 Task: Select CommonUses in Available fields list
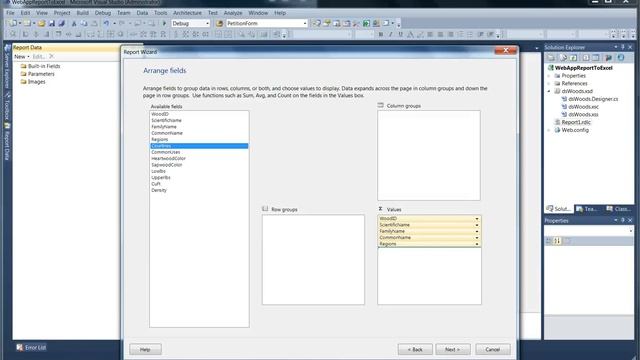[166, 152]
